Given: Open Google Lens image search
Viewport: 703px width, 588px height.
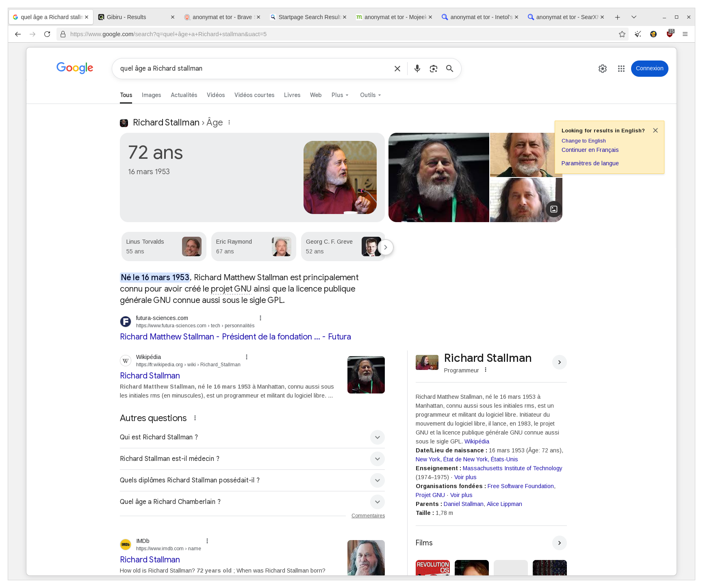Looking at the screenshot, I should [x=433, y=69].
